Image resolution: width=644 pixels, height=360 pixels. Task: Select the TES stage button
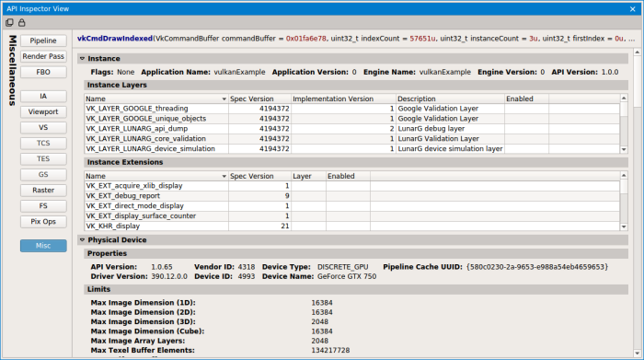pyautogui.click(x=43, y=158)
